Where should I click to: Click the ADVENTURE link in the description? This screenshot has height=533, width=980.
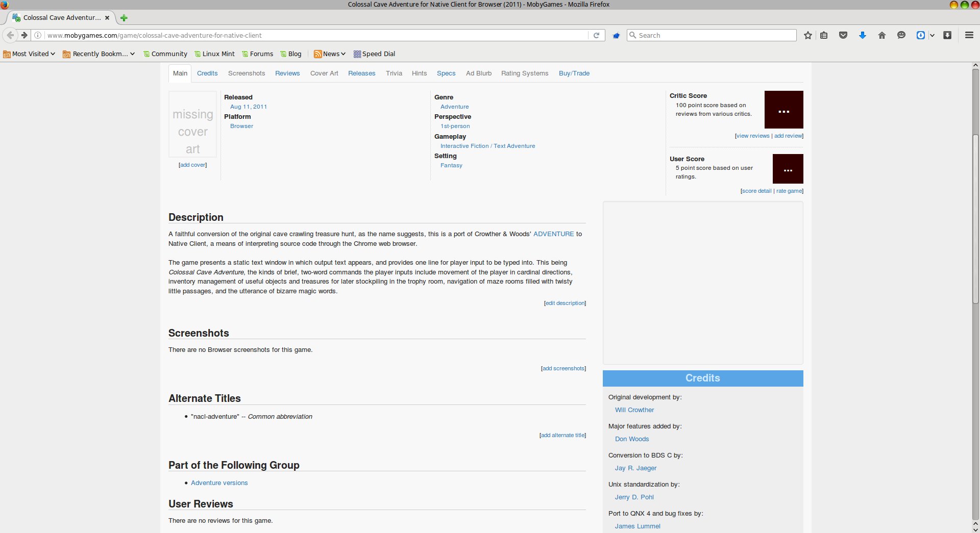[x=553, y=234]
